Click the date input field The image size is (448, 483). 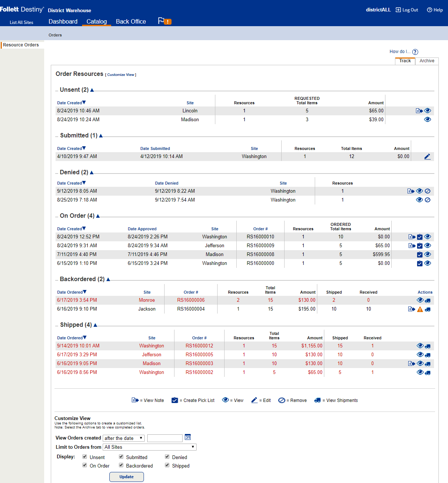click(x=165, y=438)
